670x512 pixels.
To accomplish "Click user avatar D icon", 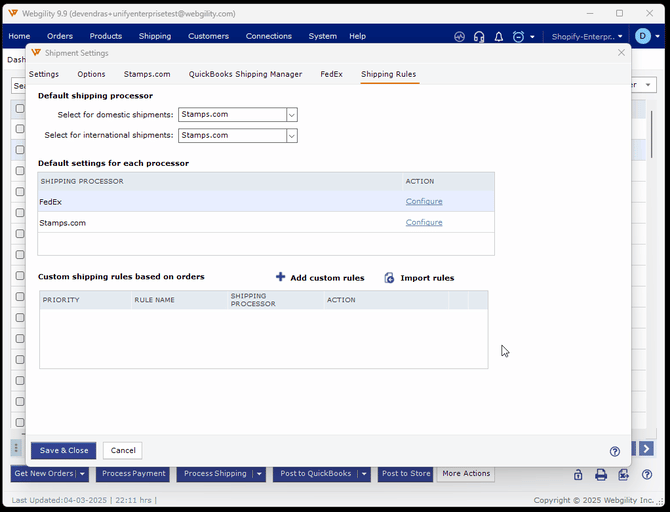I will [x=643, y=36].
